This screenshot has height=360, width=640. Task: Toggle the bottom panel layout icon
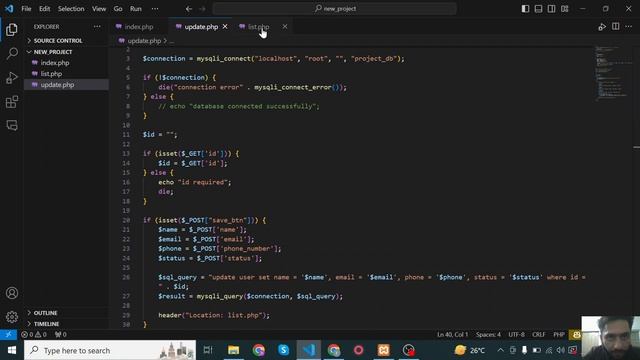click(538, 9)
